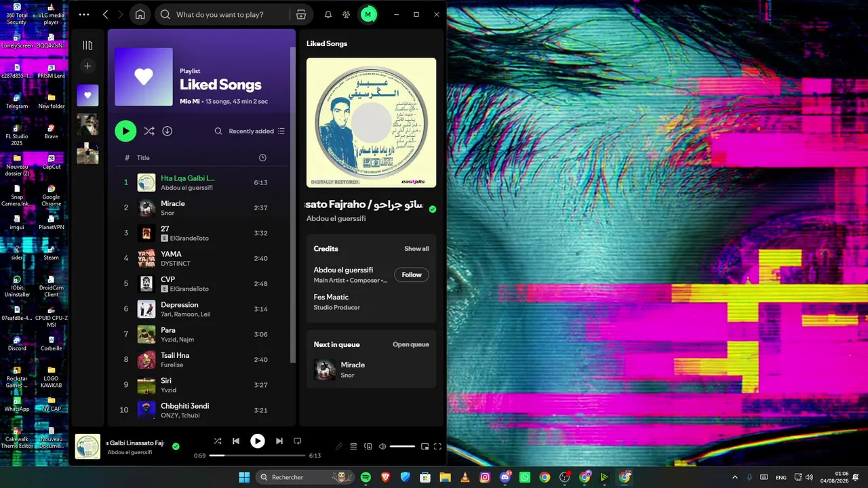Click the vertical scrollbar of the song list
The width and height of the screenshot is (868, 488).
[293, 205]
